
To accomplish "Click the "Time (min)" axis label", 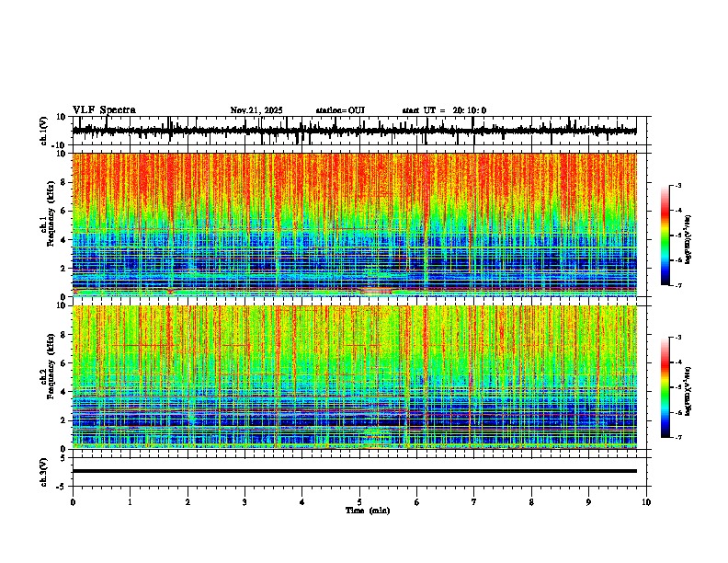I will click(368, 511).
